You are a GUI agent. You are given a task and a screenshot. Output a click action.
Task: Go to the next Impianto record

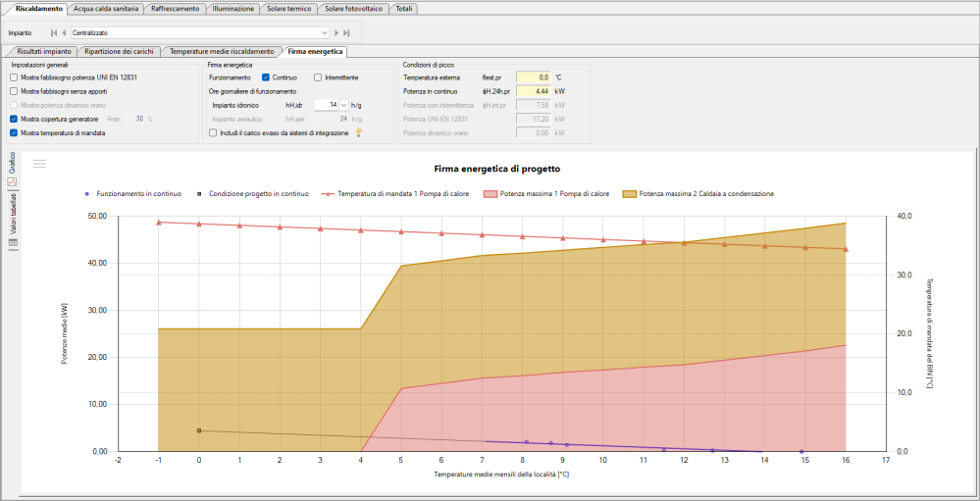click(336, 31)
